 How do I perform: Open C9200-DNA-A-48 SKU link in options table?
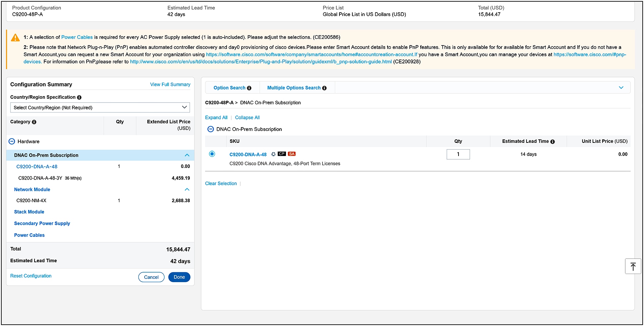tap(248, 155)
